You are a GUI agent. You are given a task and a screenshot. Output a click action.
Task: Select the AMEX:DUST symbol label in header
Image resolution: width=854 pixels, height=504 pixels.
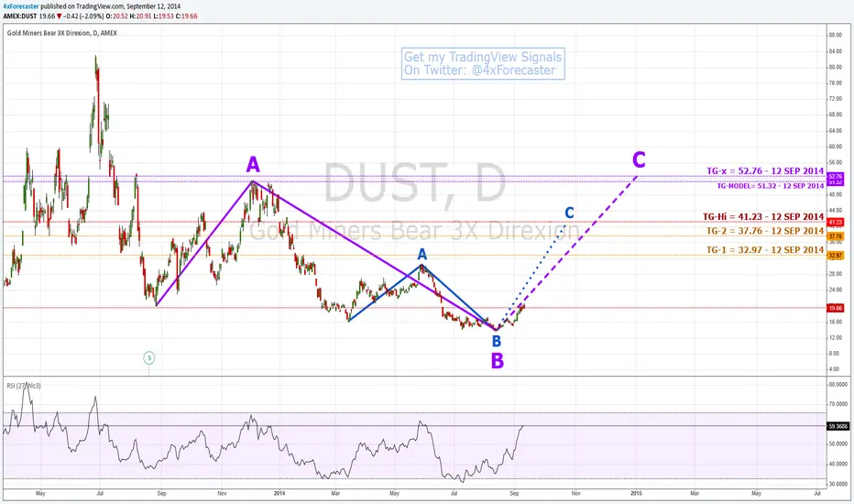pos(19,16)
